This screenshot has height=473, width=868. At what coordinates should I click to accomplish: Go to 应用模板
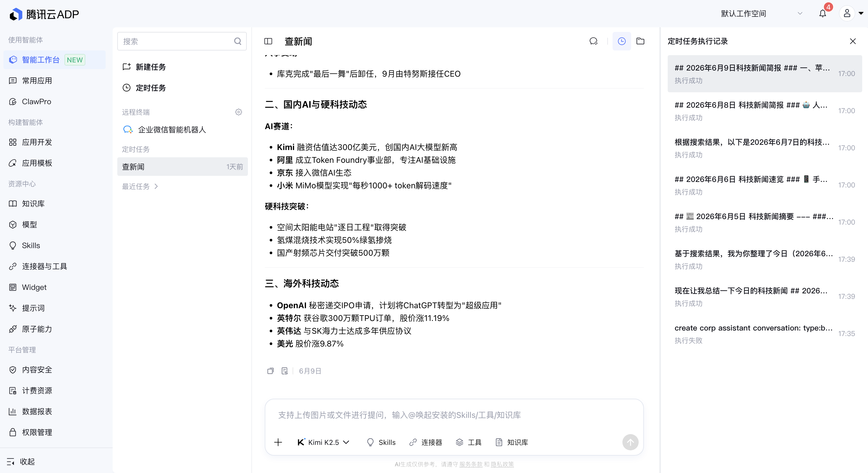click(55, 163)
